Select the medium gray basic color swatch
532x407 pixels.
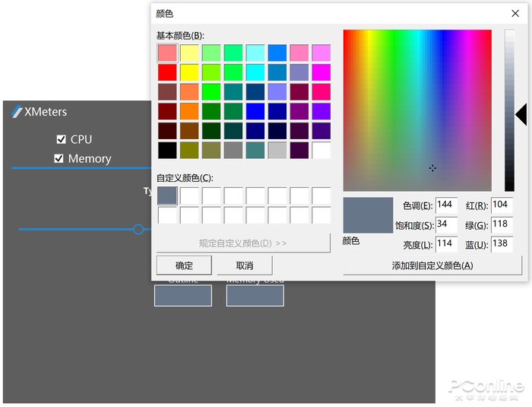click(x=233, y=150)
